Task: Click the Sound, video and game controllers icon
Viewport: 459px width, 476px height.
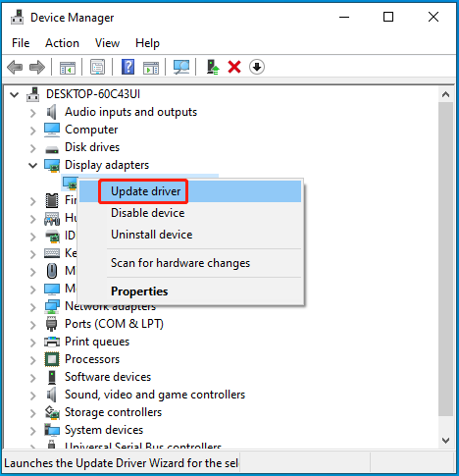Action: coord(52,395)
